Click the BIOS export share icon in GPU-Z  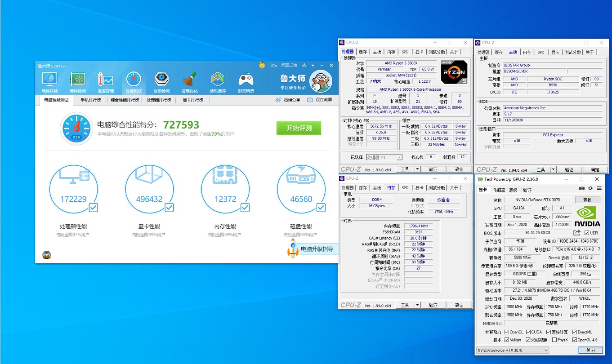[577, 232]
